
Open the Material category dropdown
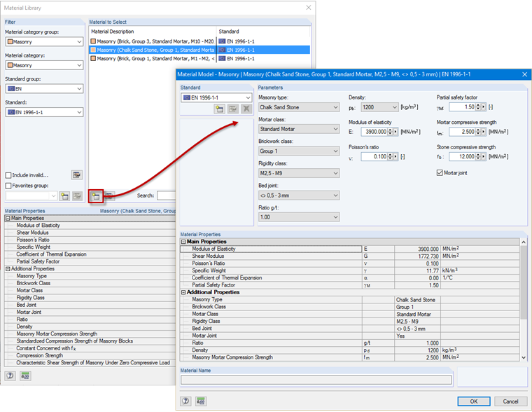[44, 65]
